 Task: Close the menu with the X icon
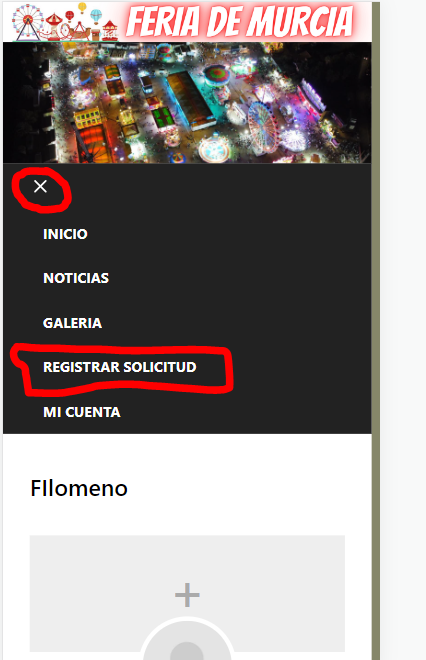tap(40, 186)
